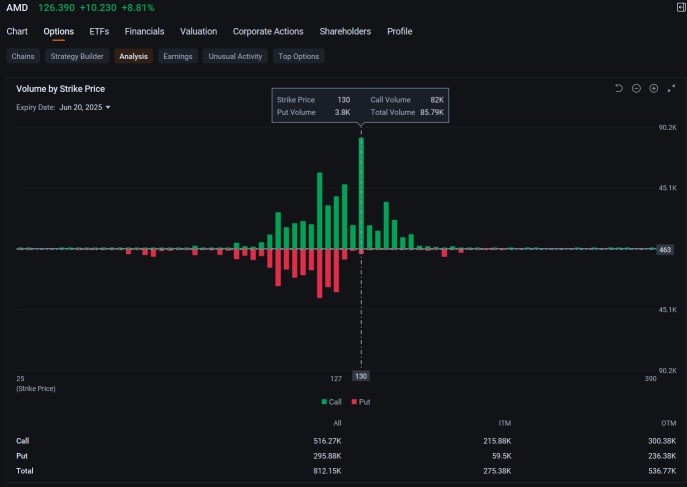Go to the Financials tab
This screenshot has width=687, height=487.
145,32
